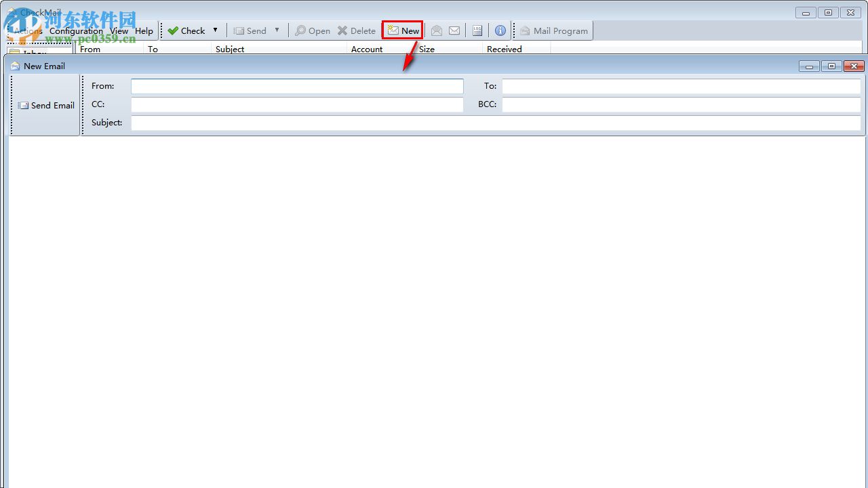Close the New Email window
This screenshot has height=488, width=868.
pyautogui.click(x=854, y=66)
